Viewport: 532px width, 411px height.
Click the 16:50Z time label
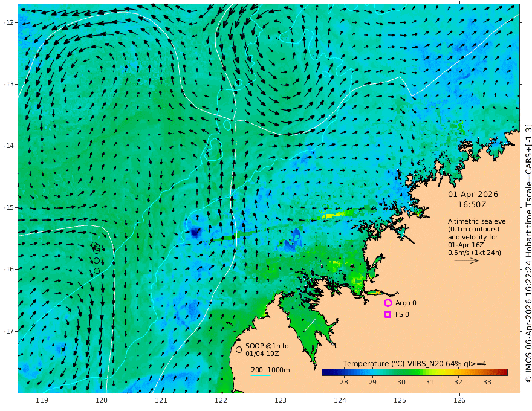[472, 205]
